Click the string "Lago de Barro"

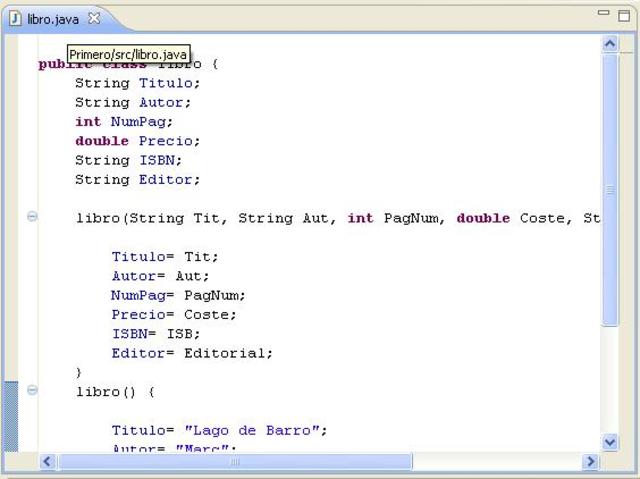point(251,430)
